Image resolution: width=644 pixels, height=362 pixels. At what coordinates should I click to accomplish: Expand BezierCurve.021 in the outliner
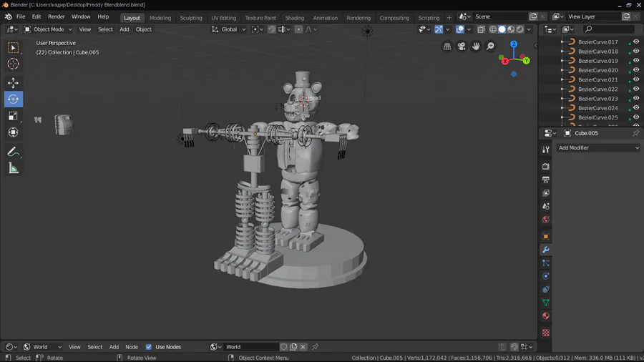pos(562,79)
